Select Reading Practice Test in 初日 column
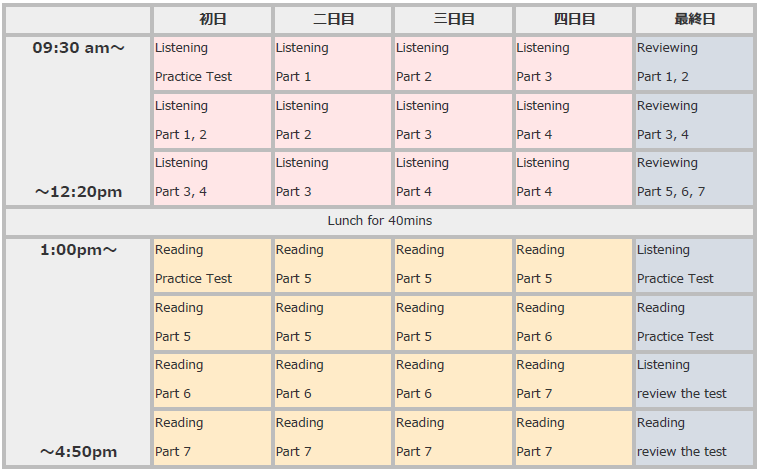The image size is (760, 472). click(212, 265)
